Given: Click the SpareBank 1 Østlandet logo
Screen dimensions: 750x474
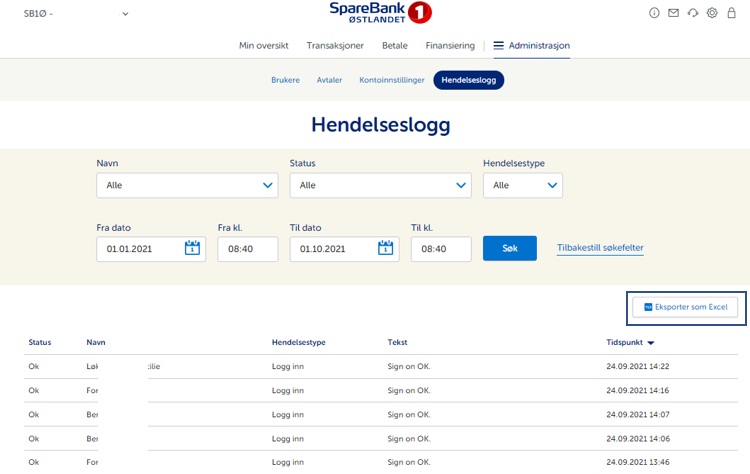Looking at the screenshot, I should (380, 13).
